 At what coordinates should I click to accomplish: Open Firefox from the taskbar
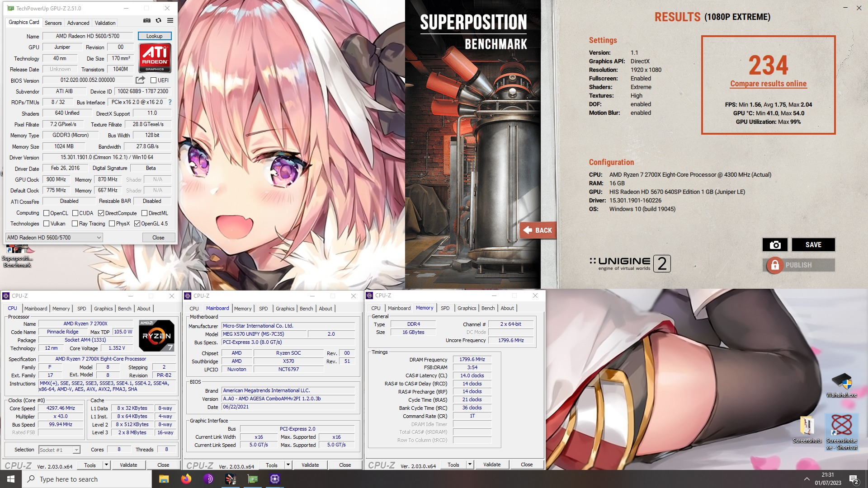pyautogui.click(x=186, y=479)
